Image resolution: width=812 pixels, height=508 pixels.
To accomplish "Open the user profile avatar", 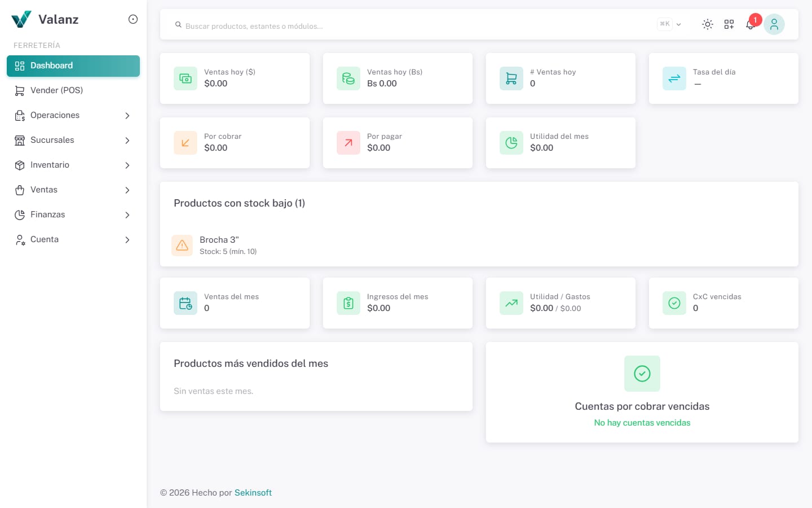I will 774,24.
